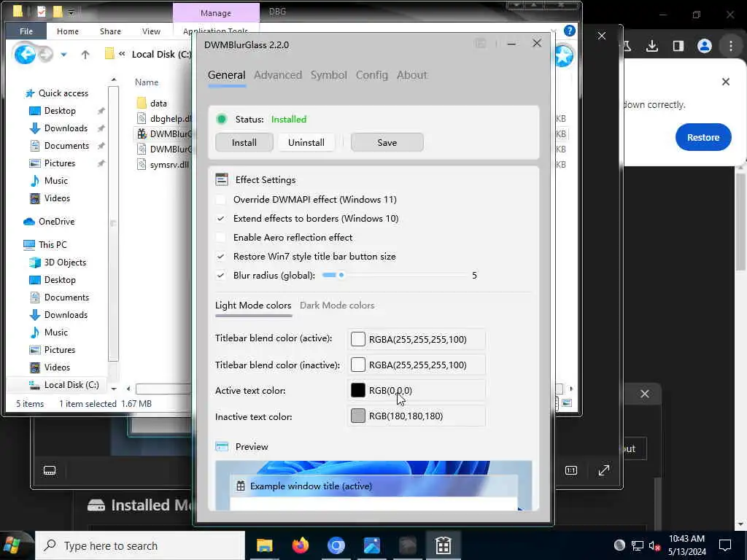The image size is (747, 560).
Task: Click the green status indicator dot
Action: click(222, 119)
